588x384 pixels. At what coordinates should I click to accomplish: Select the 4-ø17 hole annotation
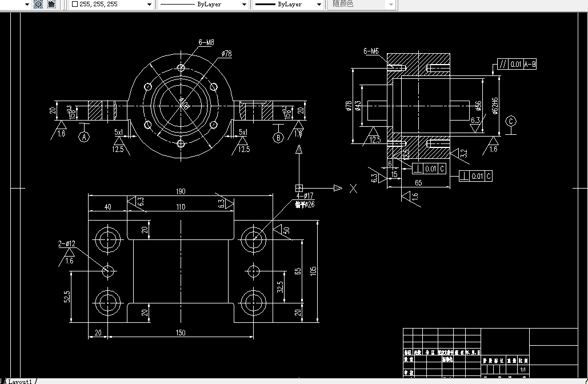pos(305,196)
